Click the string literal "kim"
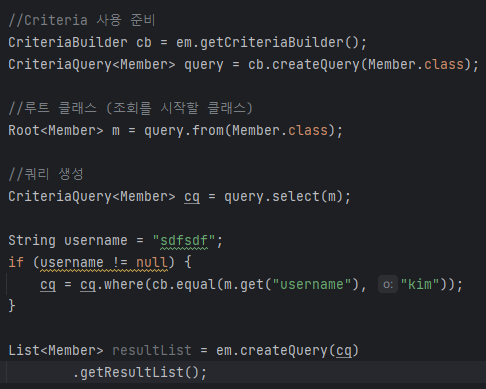The width and height of the screenshot is (486, 389). 420,285
